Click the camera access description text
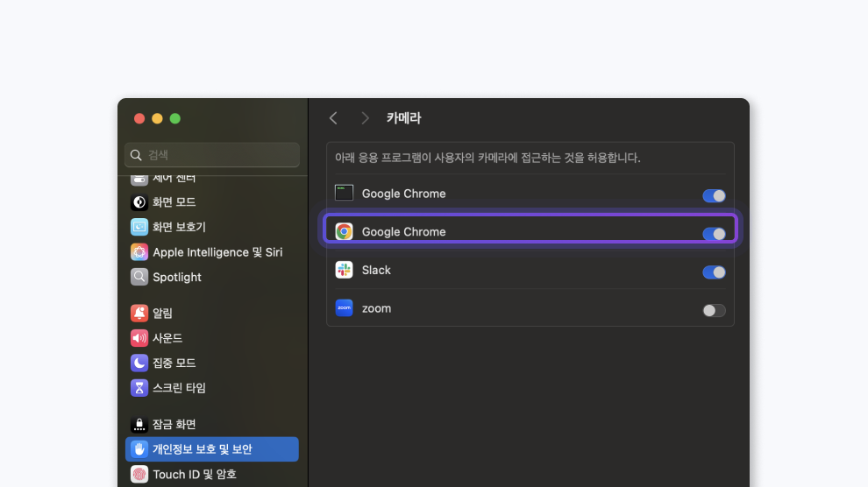 click(487, 158)
